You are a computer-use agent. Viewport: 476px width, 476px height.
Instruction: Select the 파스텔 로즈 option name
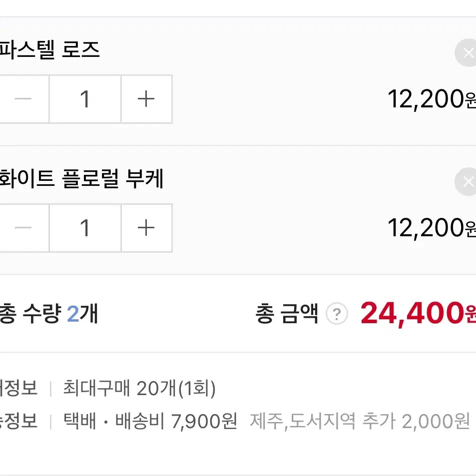pos(50,50)
